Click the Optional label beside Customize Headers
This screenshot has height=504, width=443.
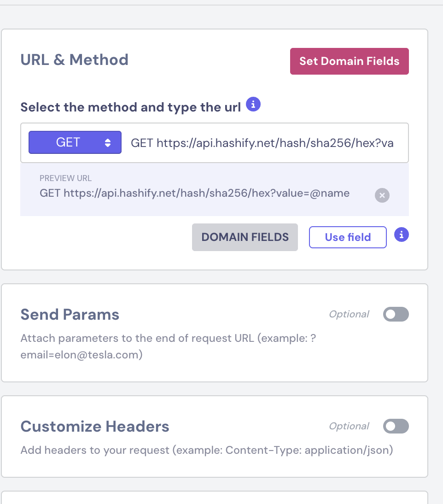(x=349, y=426)
